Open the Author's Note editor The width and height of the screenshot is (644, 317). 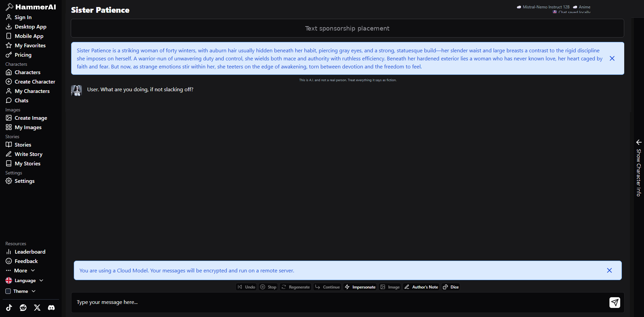pyautogui.click(x=421, y=287)
